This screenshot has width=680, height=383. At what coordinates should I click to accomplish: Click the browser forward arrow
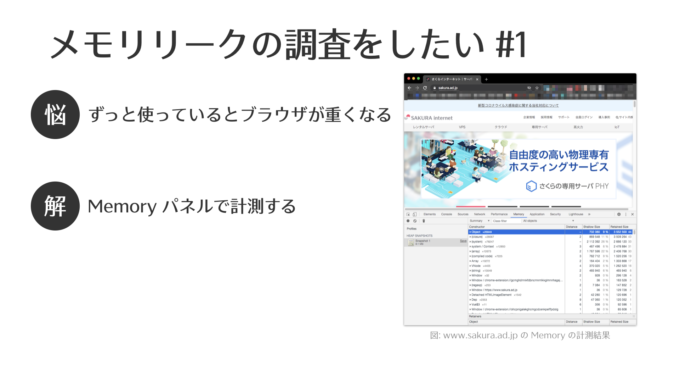pos(417,88)
